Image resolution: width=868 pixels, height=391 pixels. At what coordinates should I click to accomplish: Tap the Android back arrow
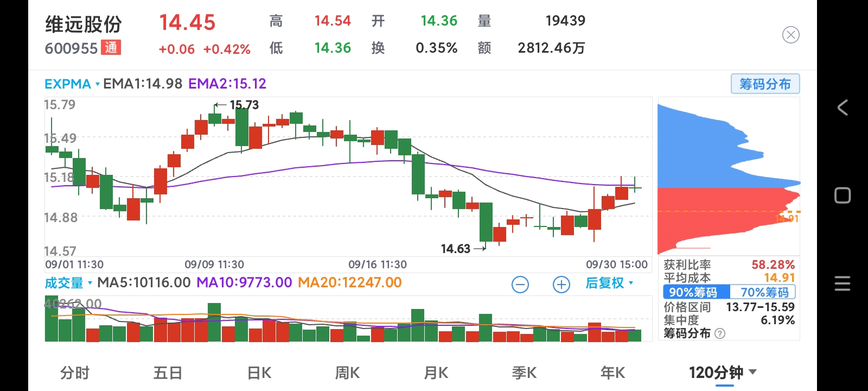(x=843, y=108)
